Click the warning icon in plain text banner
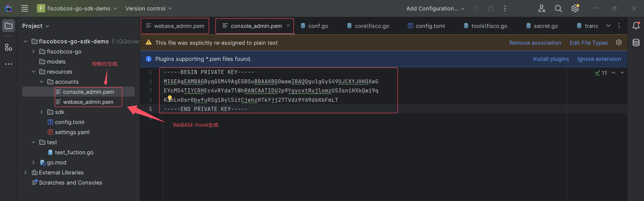644x201 pixels. pos(149,42)
